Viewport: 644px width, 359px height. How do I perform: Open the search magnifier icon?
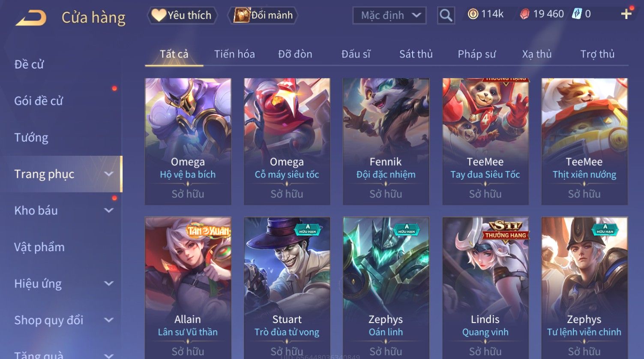(x=446, y=15)
